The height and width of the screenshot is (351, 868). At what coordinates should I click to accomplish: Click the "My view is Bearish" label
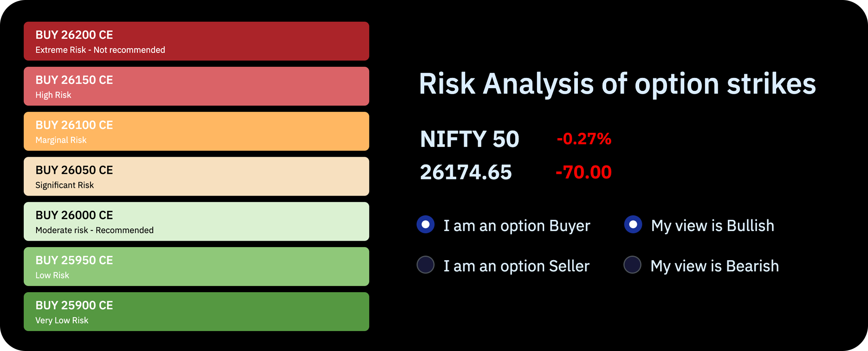pyautogui.click(x=714, y=266)
